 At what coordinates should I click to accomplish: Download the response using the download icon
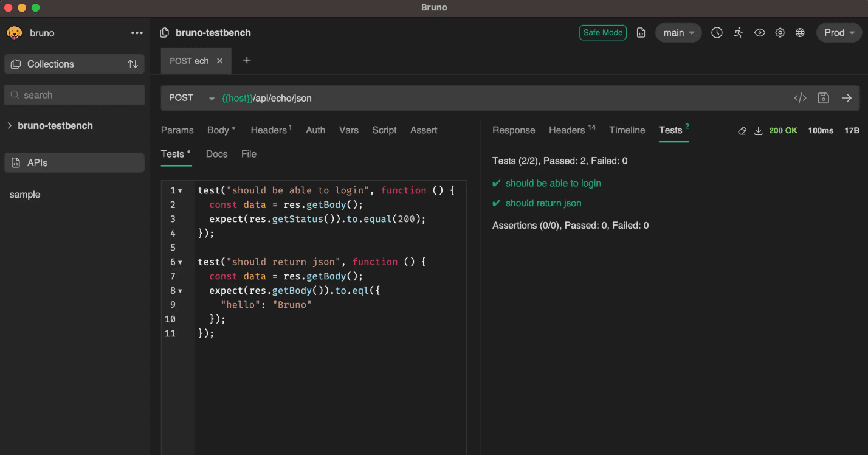[x=759, y=131]
